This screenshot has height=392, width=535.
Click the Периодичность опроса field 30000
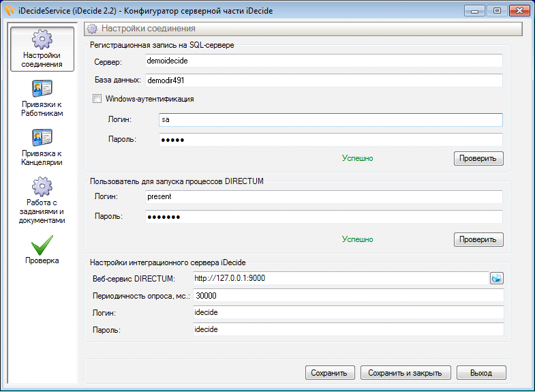348,295
